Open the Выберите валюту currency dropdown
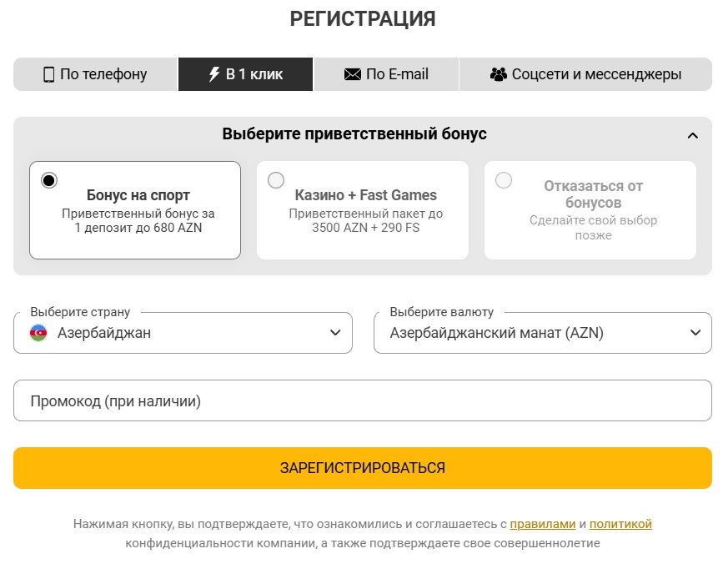The width and height of the screenshot is (728, 584). pos(543,332)
